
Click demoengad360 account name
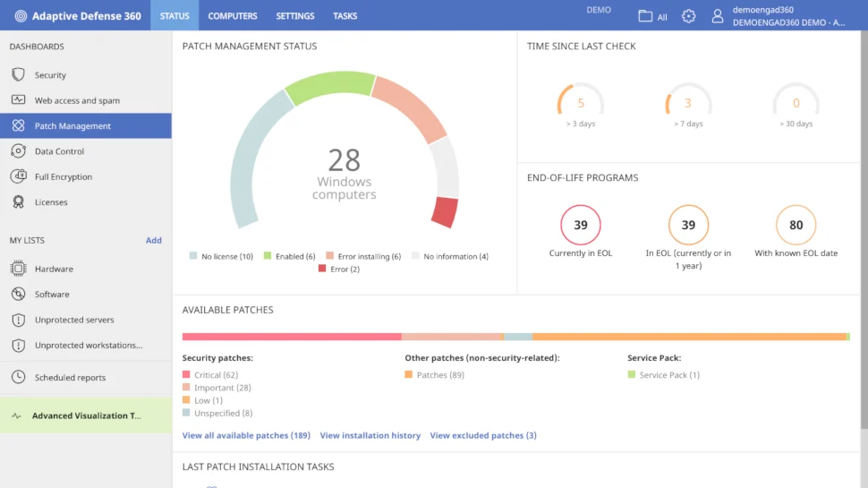(762, 10)
